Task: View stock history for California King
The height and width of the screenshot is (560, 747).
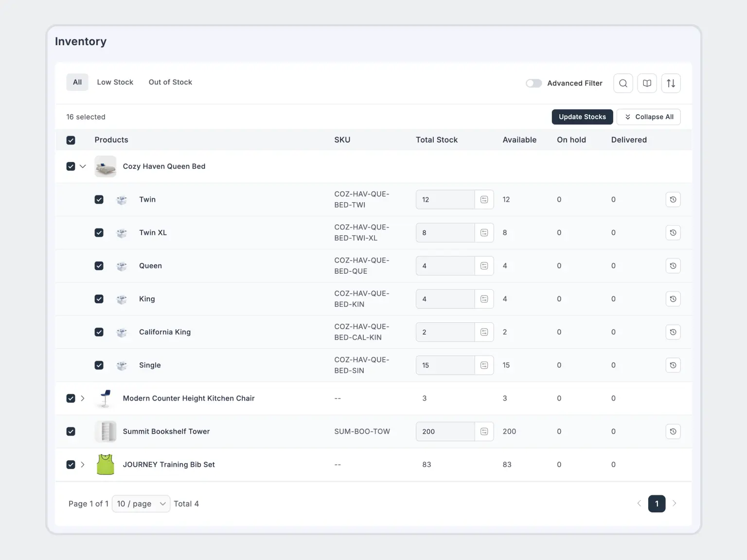Action: (x=673, y=332)
